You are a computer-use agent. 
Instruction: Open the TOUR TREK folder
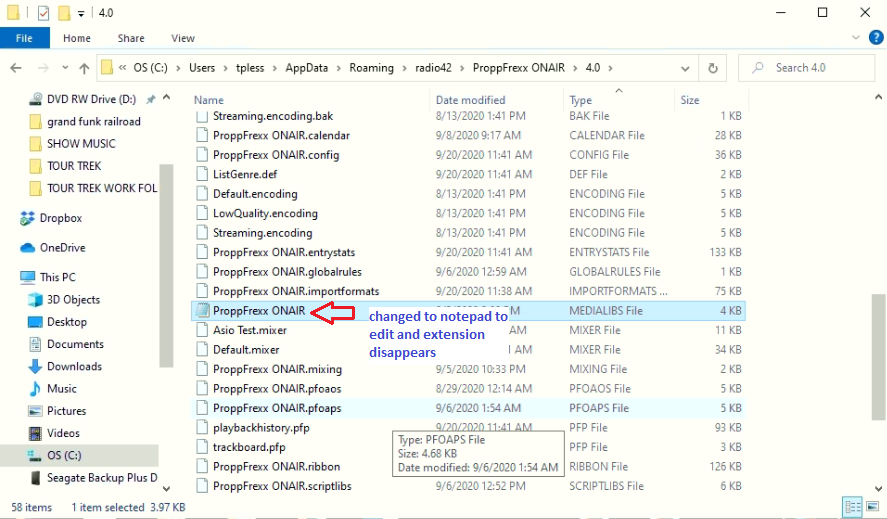pos(74,166)
